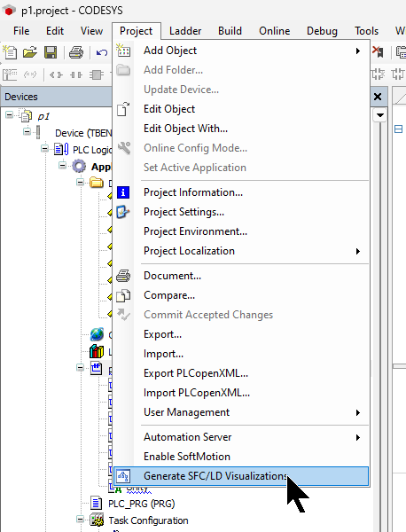Select the Device (TBEN tree item
The height and width of the screenshot is (532, 406).
tap(83, 133)
